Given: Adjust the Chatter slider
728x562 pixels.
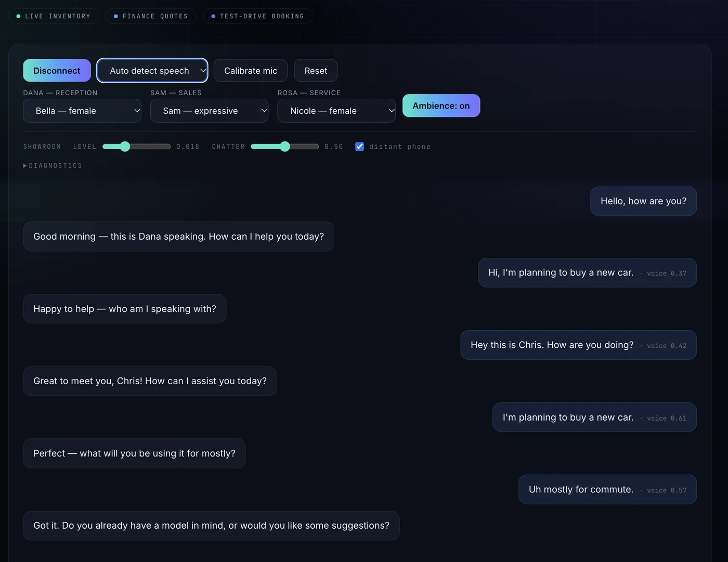Looking at the screenshot, I should coord(284,147).
